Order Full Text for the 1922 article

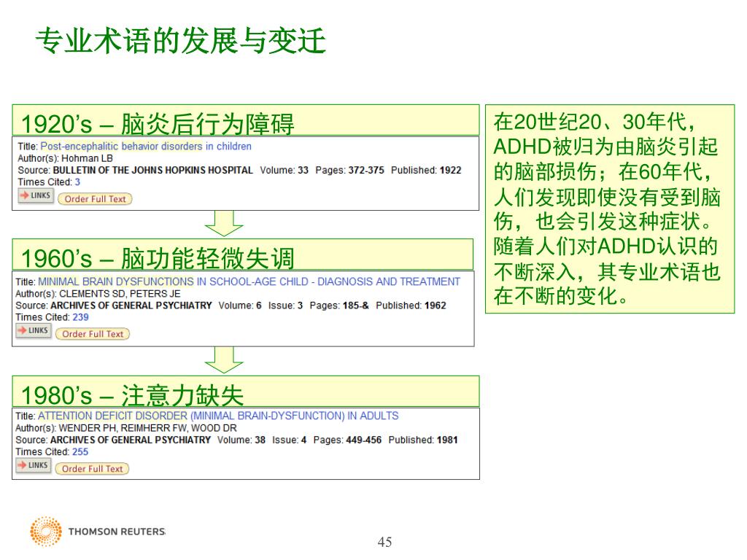(95, 199)
